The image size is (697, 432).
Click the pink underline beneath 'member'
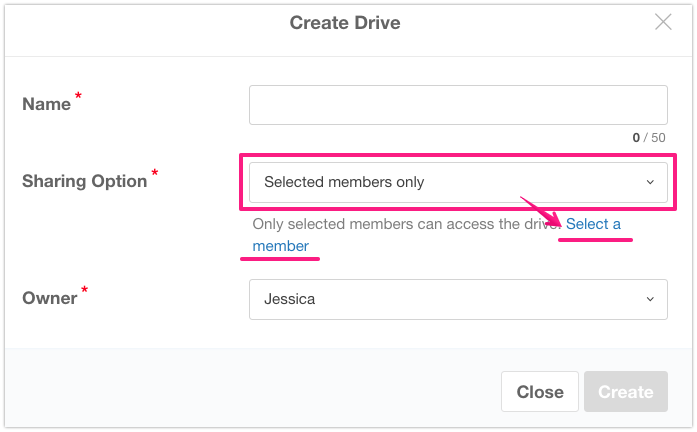[x=280, y=258]
